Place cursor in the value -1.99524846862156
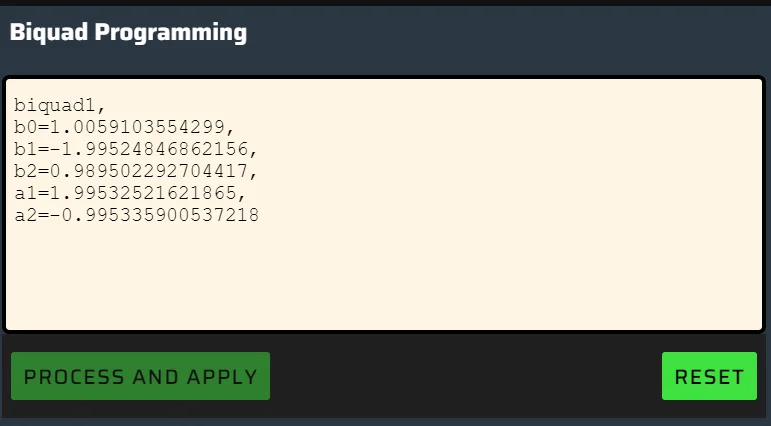This screenshot has height=426, width=771. tap(148, 149)
